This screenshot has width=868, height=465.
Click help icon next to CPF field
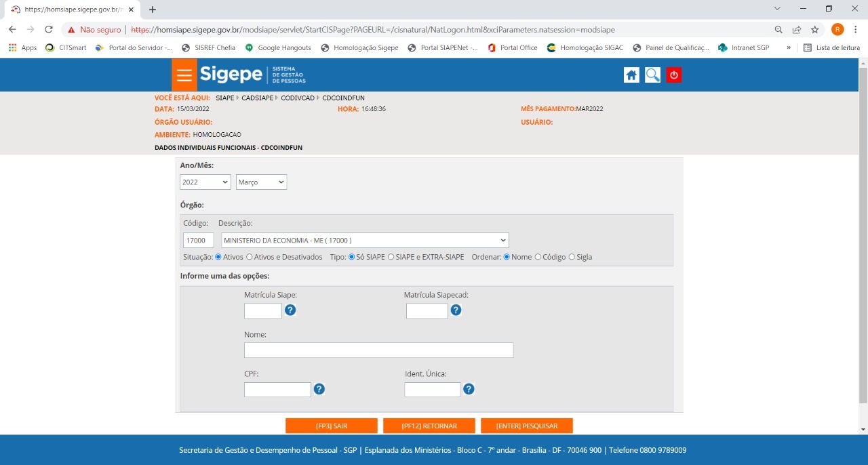[x=319, y=389]
